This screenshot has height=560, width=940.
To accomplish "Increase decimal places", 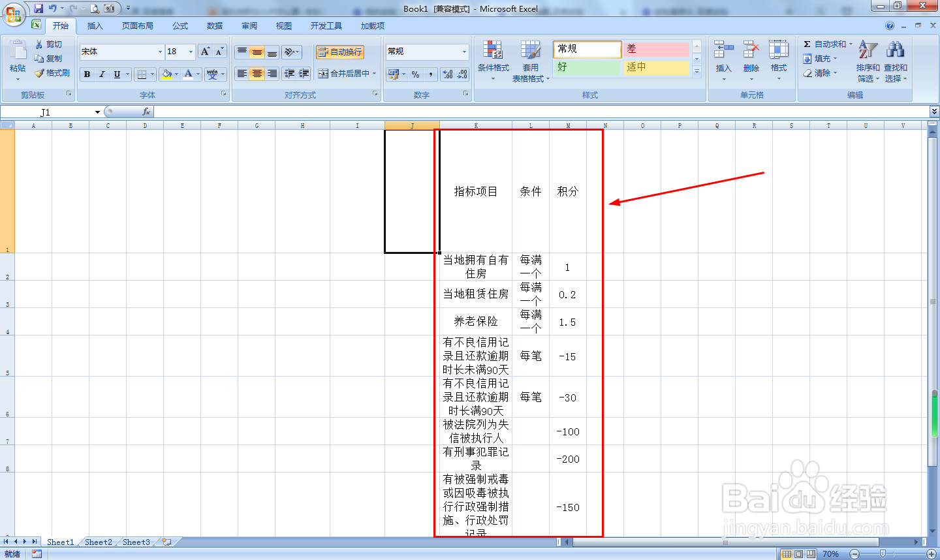I will (x=448, y=74).
